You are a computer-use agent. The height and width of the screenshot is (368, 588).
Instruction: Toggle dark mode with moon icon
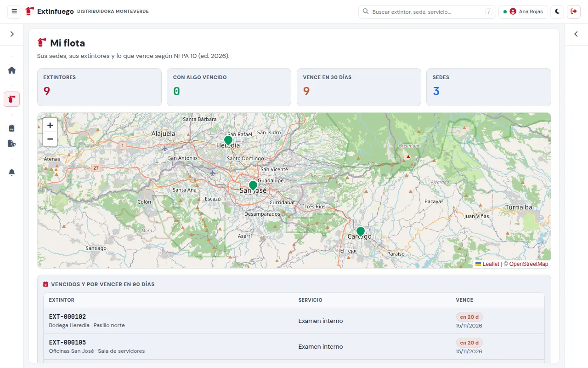(558, 11)
